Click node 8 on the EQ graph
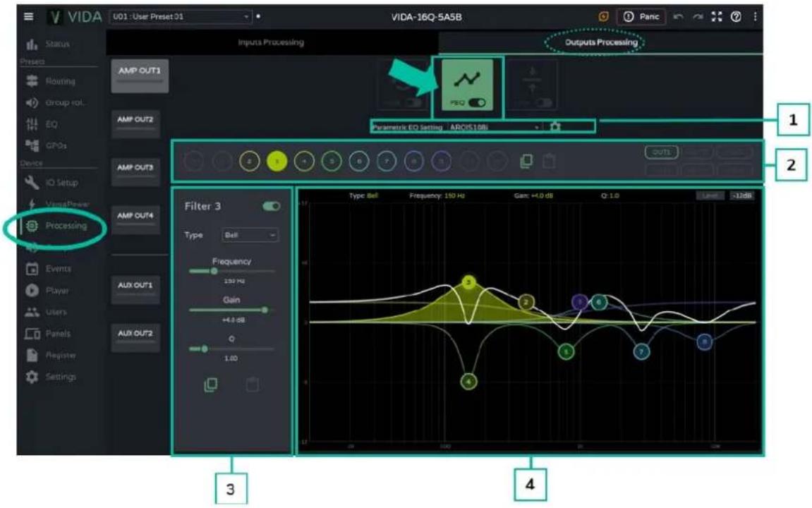The image size is (812, 508). (704, 341)
